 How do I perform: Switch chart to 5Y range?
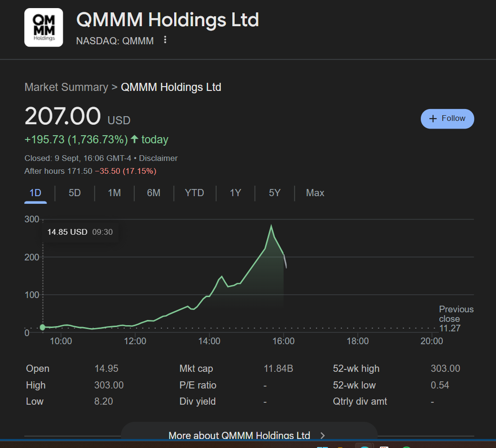pyautogui.click(x=275, y=193)
